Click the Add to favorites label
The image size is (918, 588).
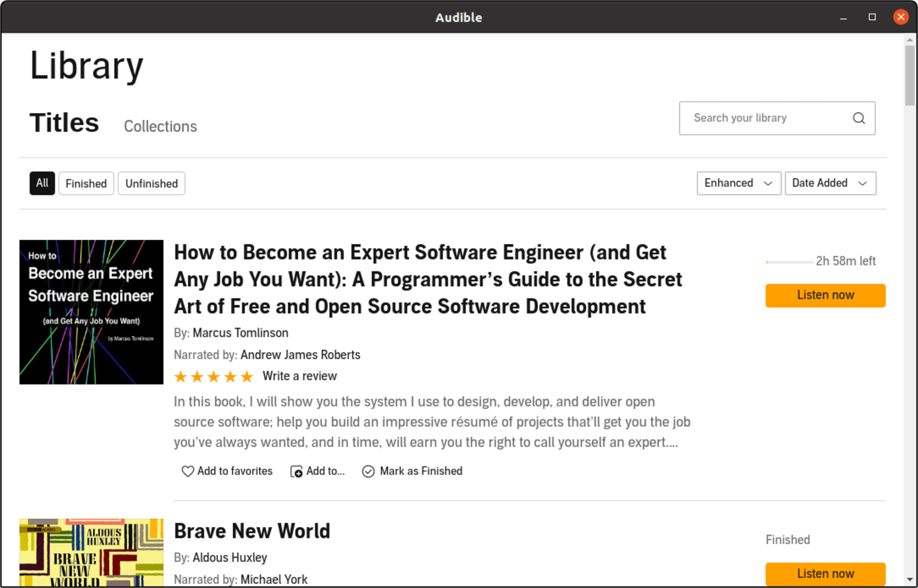click(x=235, y=472)
